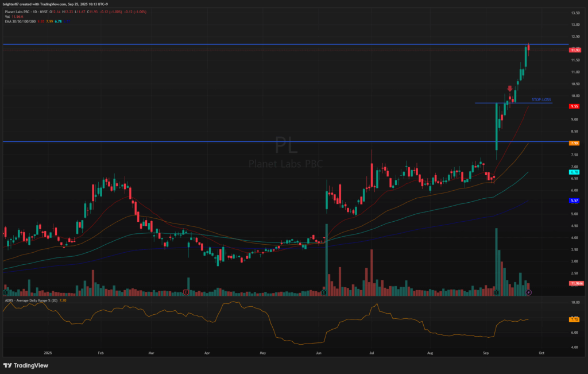The width and height of the screenshot is (588, 374).
Task: Click the NYSE exchange label
Action: [x=44, y=12]
